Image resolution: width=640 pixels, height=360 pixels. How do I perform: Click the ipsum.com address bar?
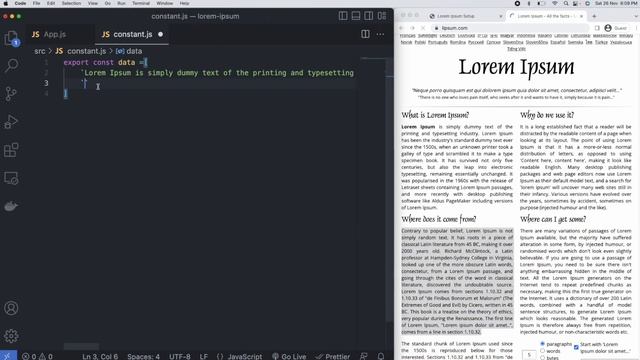coord(511,28)
